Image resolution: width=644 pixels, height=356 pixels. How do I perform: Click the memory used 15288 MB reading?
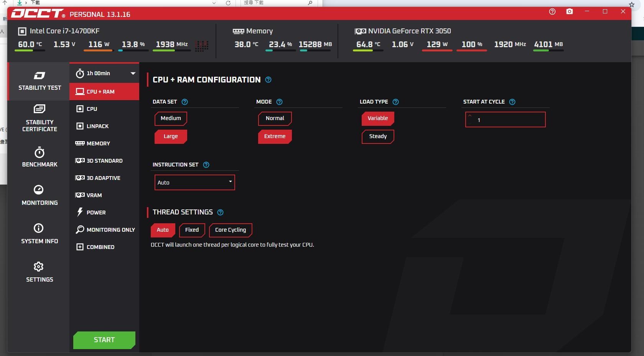[315, 44]
